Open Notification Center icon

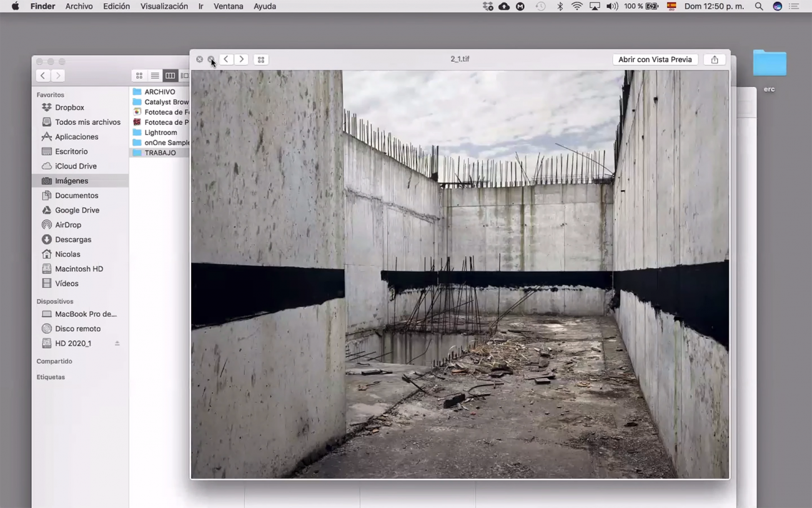coord(795,6)
